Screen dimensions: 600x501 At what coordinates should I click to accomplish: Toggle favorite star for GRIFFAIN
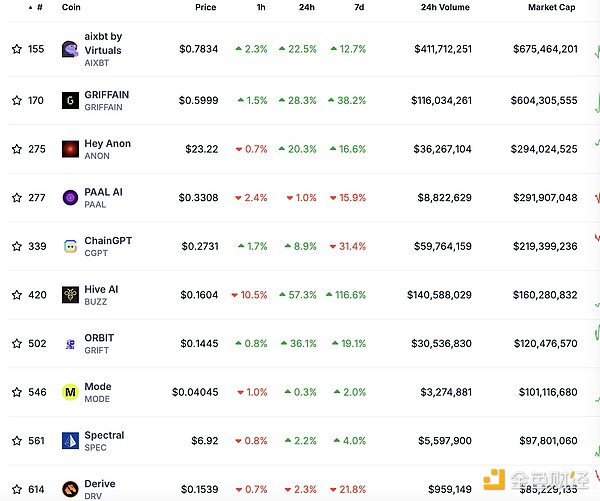(17, 100)
